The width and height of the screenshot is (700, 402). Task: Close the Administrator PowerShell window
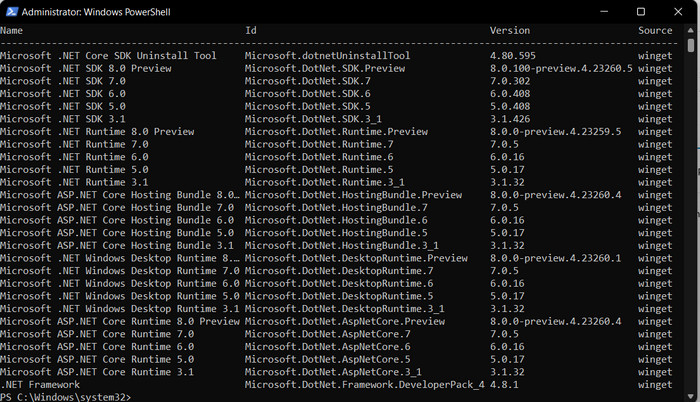[x=678, y=12]
